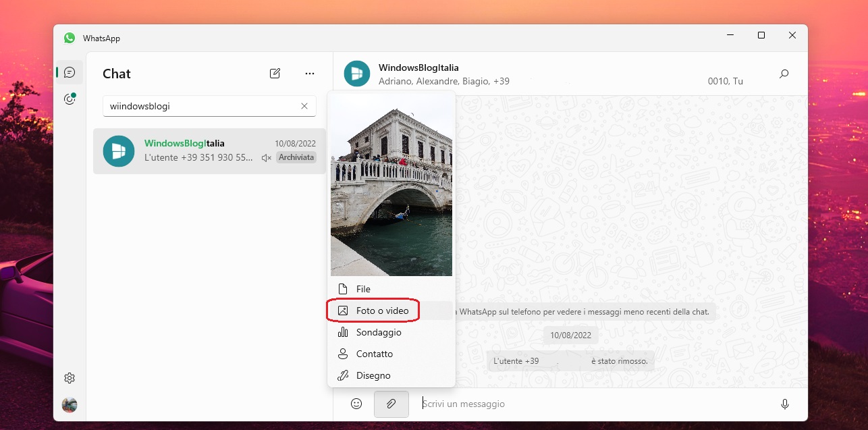Click the Scrivi un messaggio input field
The width and height of the screenshot is (868, 430).
[594, 404]
